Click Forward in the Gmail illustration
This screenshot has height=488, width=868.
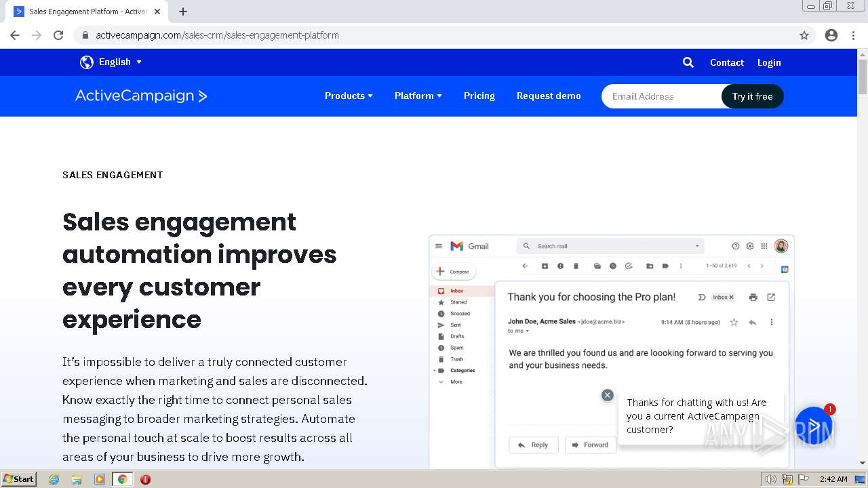(590, 445)
